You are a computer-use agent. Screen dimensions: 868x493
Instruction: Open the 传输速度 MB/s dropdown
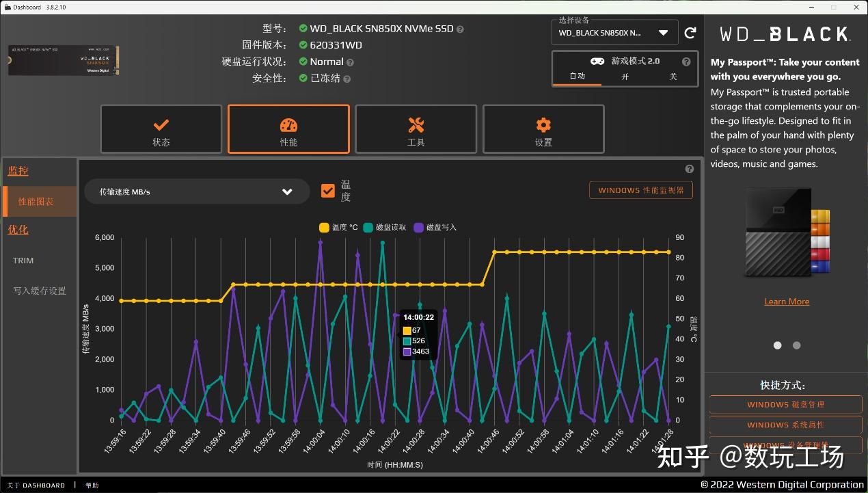pos(197,191)
